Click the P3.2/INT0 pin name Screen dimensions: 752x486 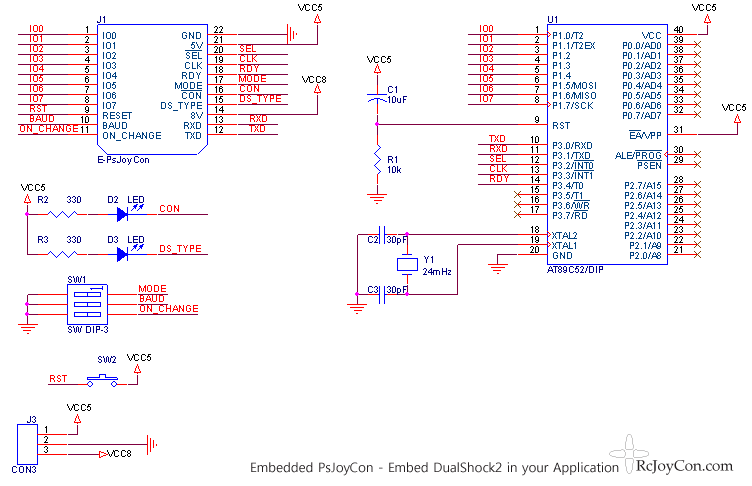click(x=573, y=166)
